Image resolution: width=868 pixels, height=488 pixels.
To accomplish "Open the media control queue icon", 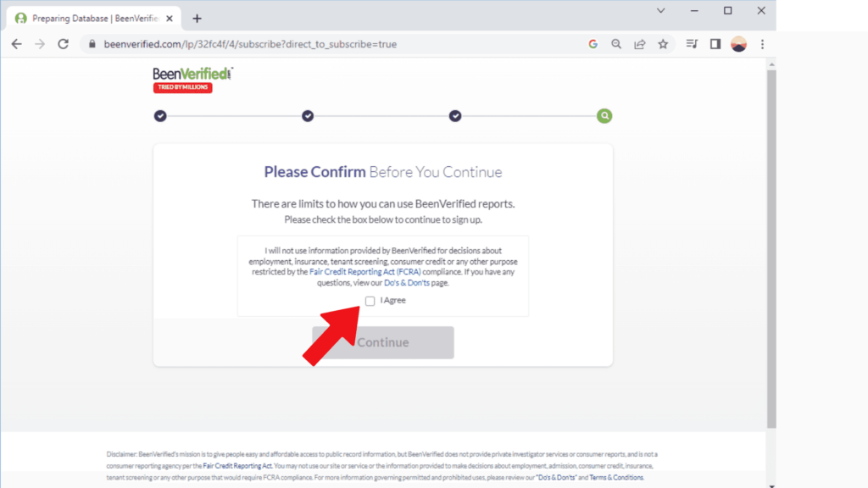I will (692, 44).
